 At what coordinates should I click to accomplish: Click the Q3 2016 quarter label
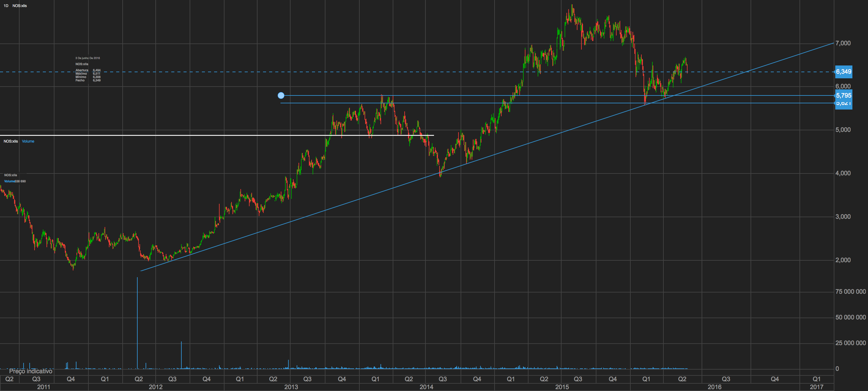[726, 379]
